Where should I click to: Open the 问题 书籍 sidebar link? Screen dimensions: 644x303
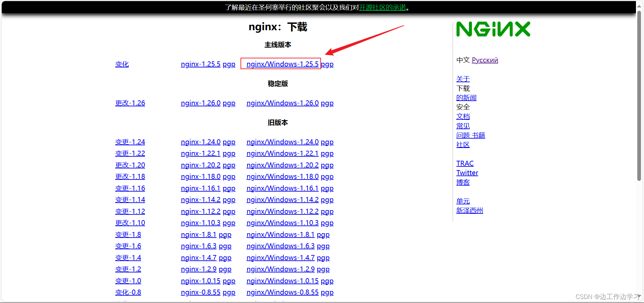(x=471, y=135)
